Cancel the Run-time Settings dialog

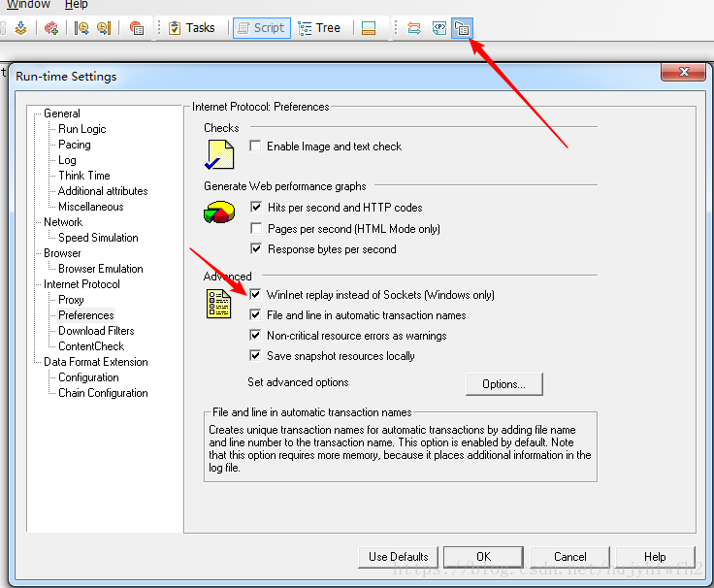pyautogui.click(x=570, y=557)
